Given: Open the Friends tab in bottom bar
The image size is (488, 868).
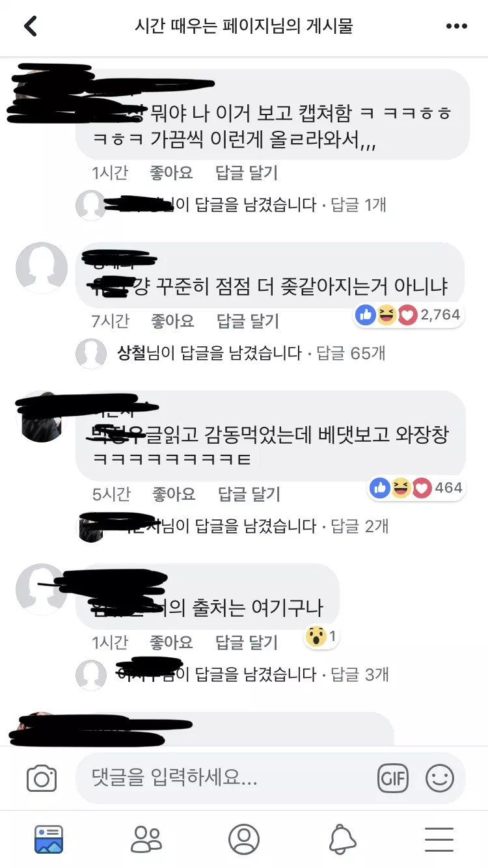Looking at the screenshot, I should click(146, 839).
